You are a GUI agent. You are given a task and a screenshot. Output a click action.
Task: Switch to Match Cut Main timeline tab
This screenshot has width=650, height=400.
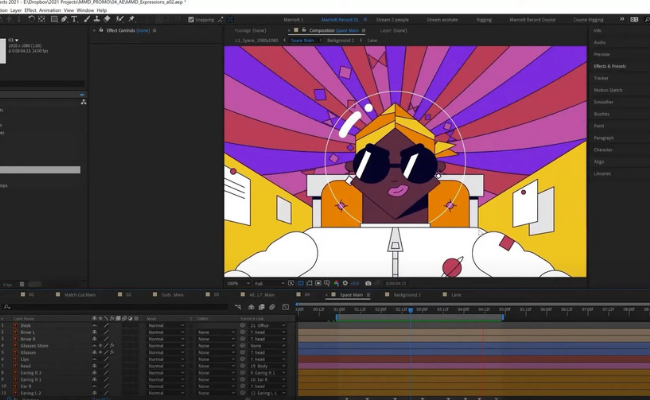(x=80, y=295)
